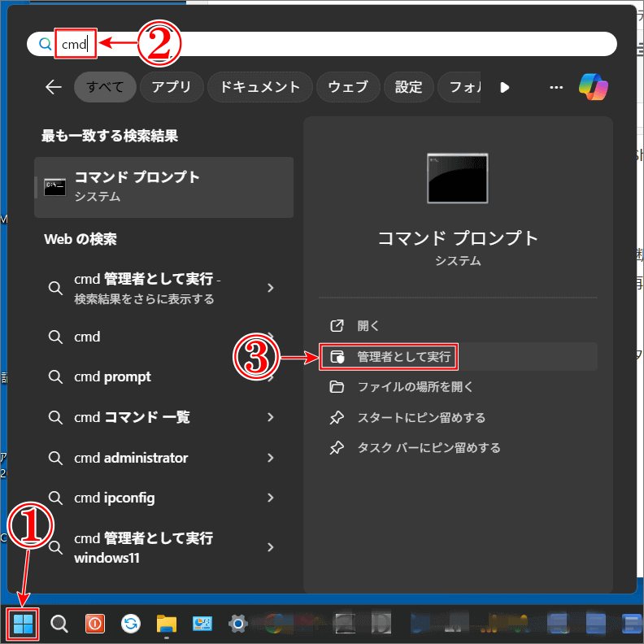Choose スタートにピン留めする action
This screenshot has height=644, width=644.
[x=458, y=417]
